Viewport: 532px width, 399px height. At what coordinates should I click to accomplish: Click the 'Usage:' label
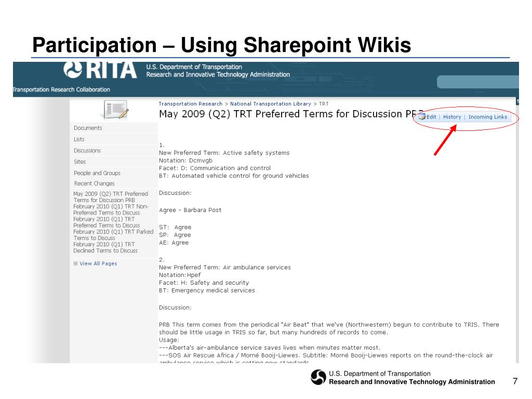point(169,340)
